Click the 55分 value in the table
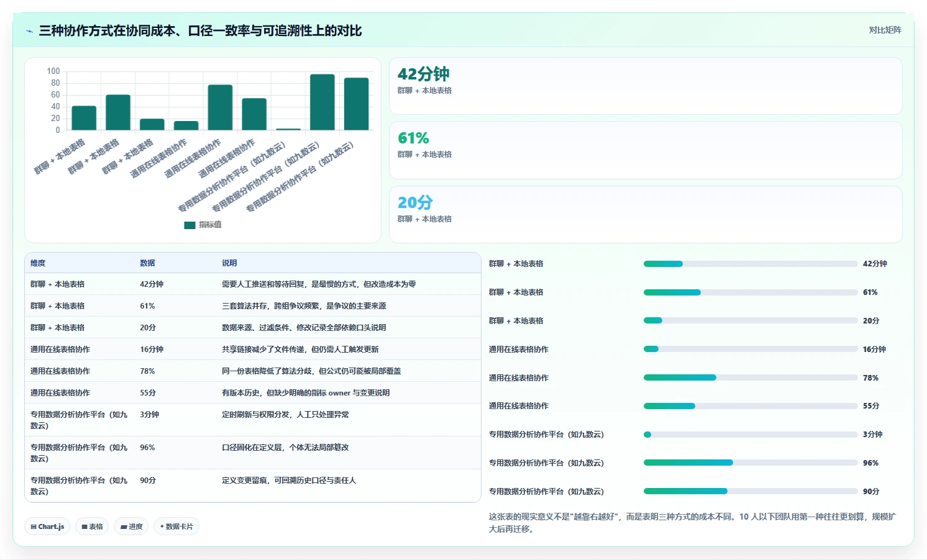This screenshot has width=927, height=560. (x=148, y=393)
